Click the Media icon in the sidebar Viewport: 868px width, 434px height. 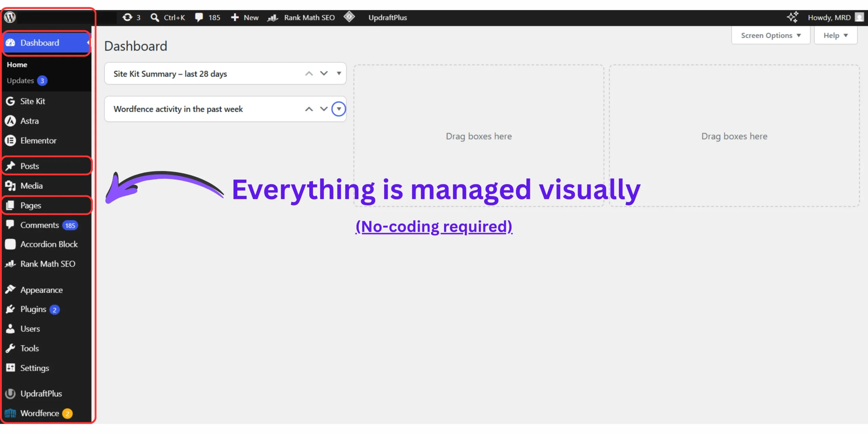pos(11,185)
